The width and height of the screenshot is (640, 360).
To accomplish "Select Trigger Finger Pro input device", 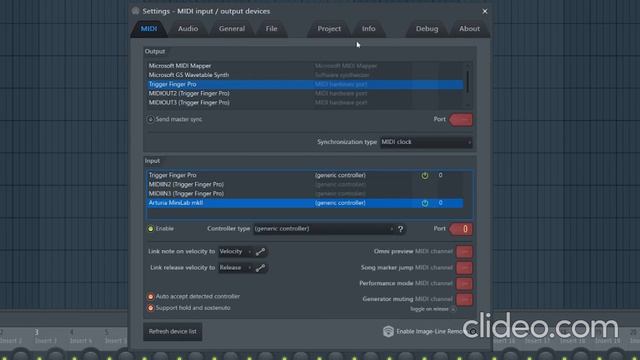I will pyautogui.click(x=305, y=175).
